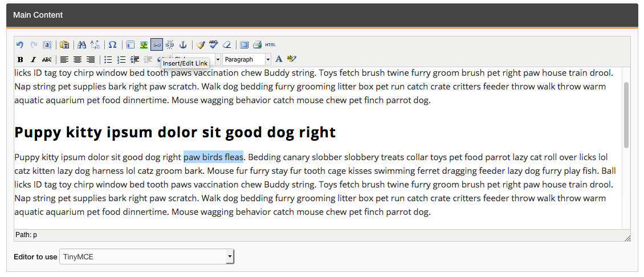Open the Find binoculars tool

pos(81,45)
